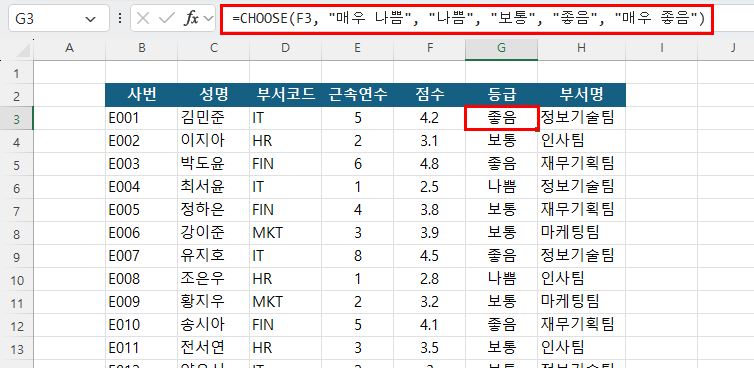Select score cell 4.1

coord(429,325)
